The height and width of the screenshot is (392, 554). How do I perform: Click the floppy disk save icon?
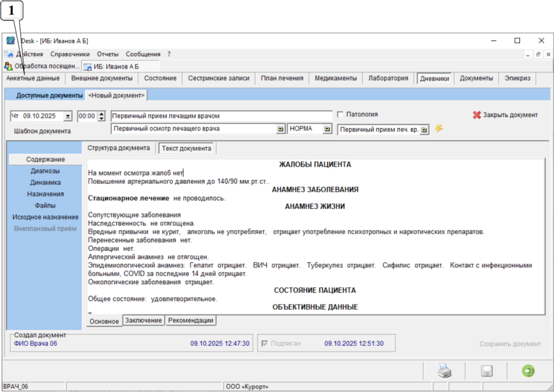(487, 371)
